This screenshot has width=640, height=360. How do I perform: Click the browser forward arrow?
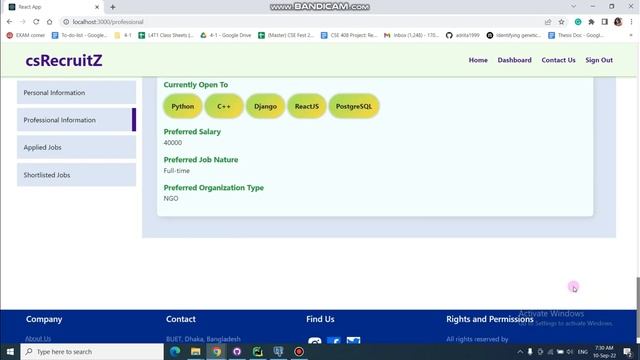coord(23,22)
